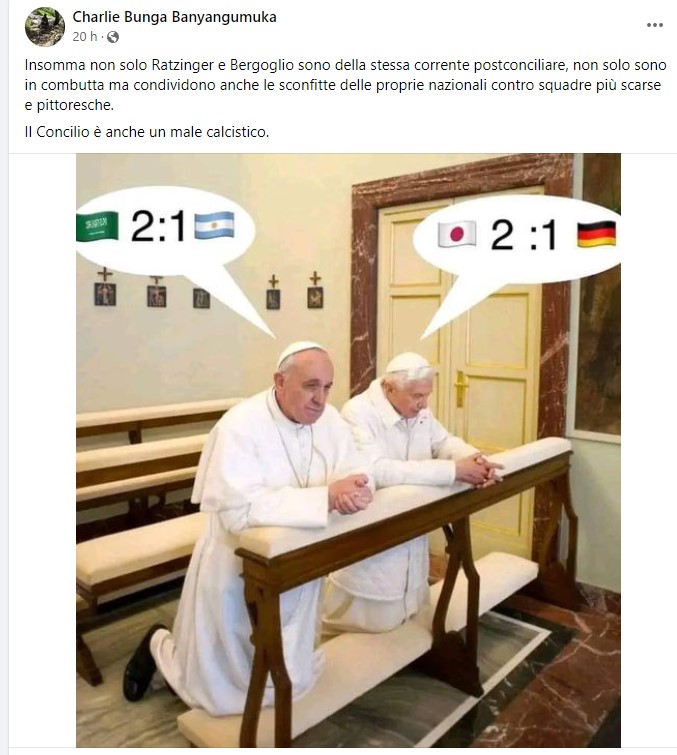Click the 2 :1 score beside the German flag

[524, 234]
